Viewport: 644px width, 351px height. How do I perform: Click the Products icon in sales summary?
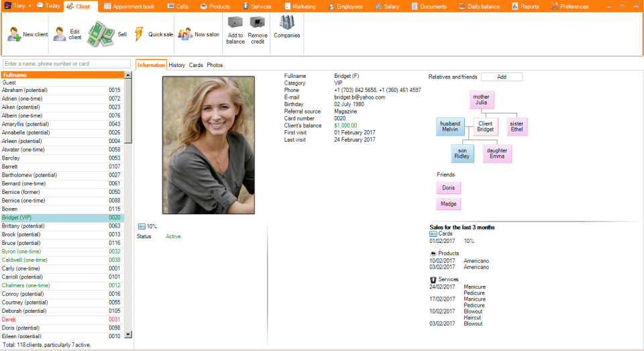coord(433,254)
